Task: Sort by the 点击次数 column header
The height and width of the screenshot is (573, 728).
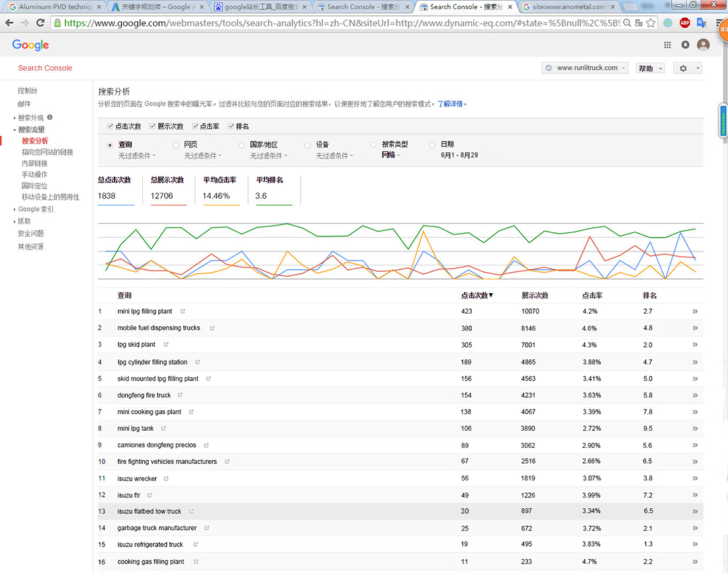Action: tap(477, 295)
